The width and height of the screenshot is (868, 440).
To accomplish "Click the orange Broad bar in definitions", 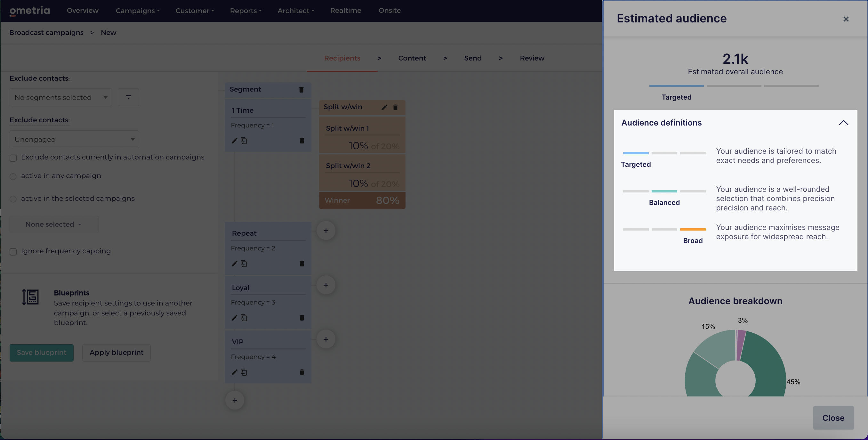I will pyautogui.click(x=692, y=229).
